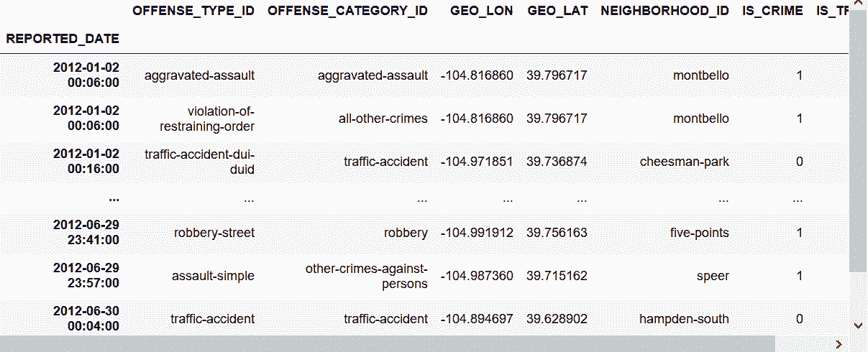Select the OFFENSE_TYPE_ID column header
Screen dimensions: 868x352
tap(194, 11)
